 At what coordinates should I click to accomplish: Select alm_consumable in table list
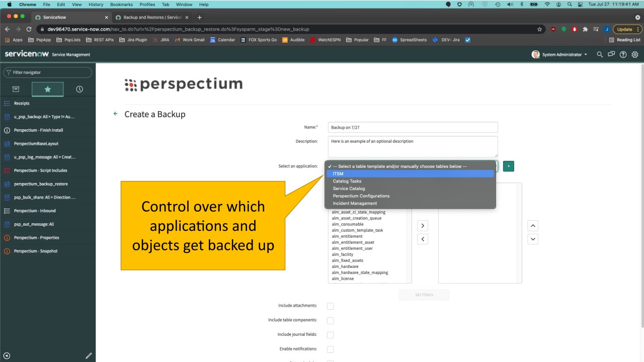pos(348,224)
